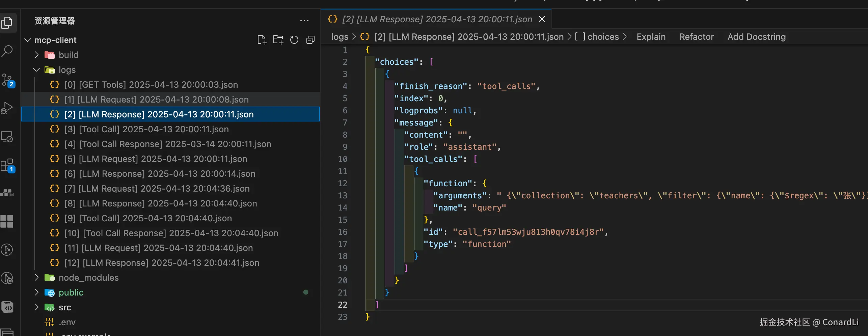Collapse all folders in explorer
The image size is (868, 336).
tap(310, 40)
